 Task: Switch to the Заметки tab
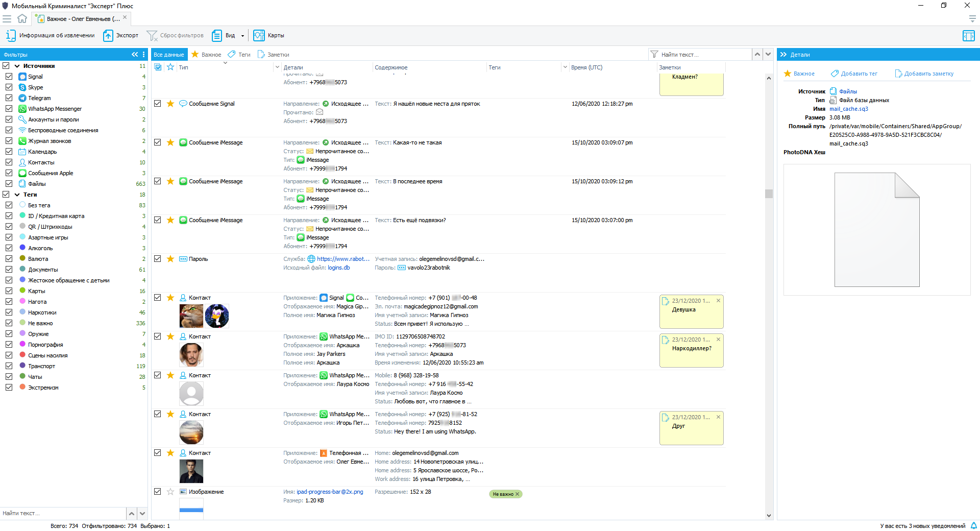(x=274, y=55)
